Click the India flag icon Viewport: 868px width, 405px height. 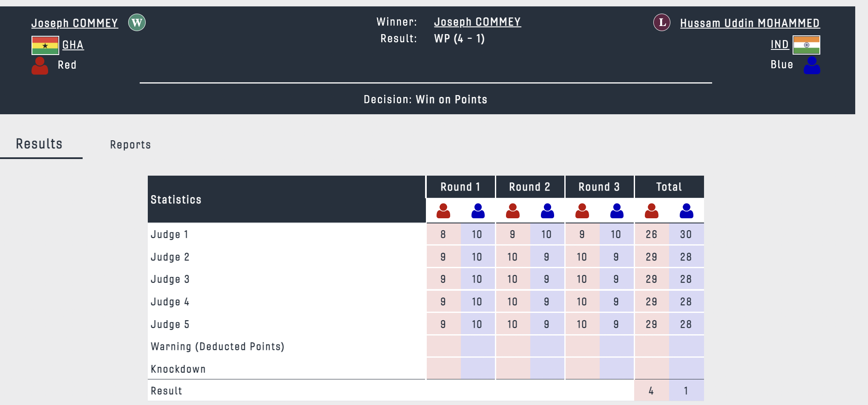(x=806, y=45)
